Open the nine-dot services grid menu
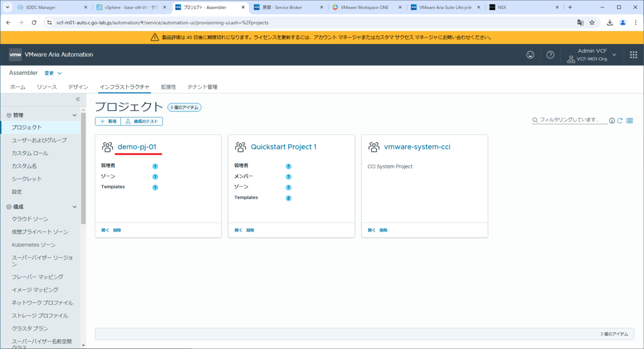 point(633,55)
